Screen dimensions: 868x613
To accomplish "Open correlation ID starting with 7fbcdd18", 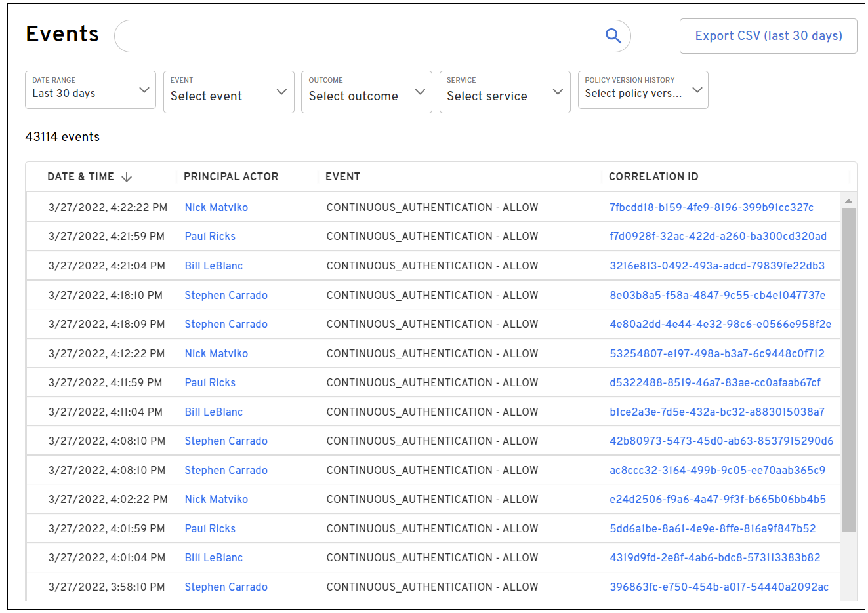I will 711,208.
